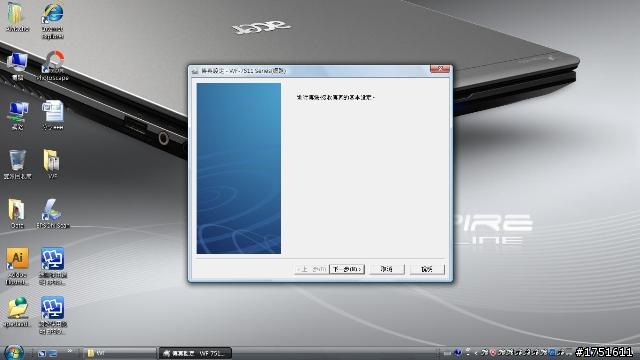The width and height of the screenshot is (640, 360).
Task: Click the Next button in setup dialog
Action: pyautogui.click(x=347, y=269)
